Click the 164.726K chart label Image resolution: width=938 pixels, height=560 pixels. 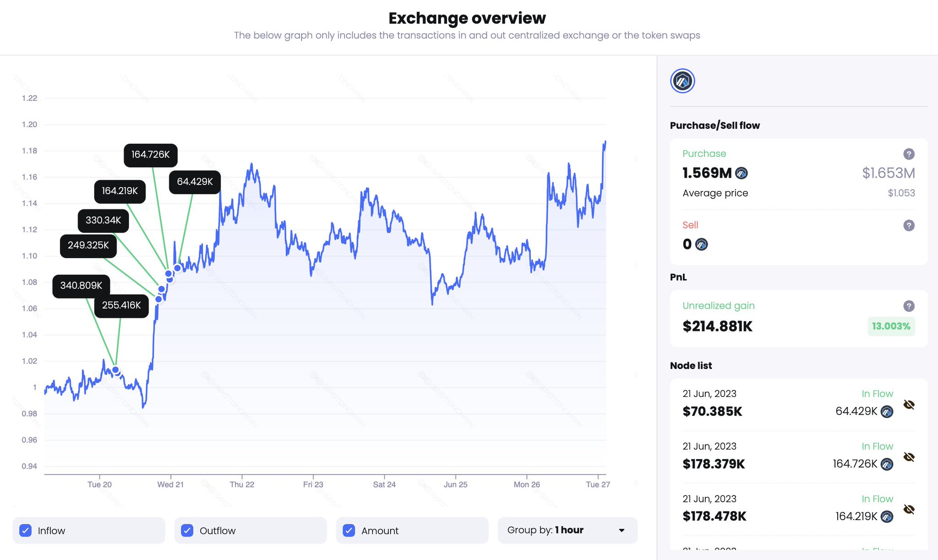(x=151, y=155)
